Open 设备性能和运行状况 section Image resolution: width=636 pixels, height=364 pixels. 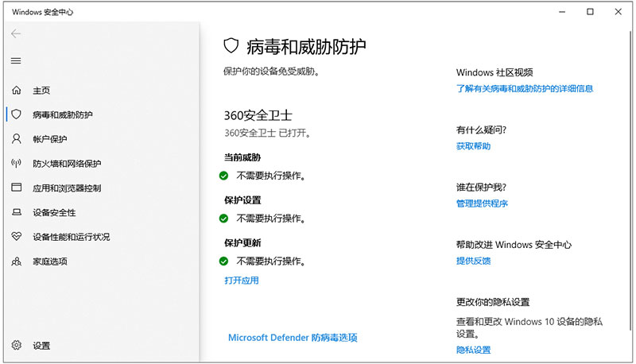click(x=72, y=237)
